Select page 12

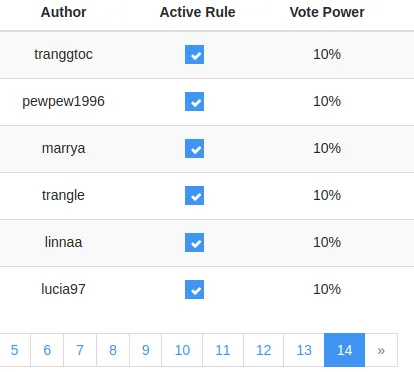264,350
